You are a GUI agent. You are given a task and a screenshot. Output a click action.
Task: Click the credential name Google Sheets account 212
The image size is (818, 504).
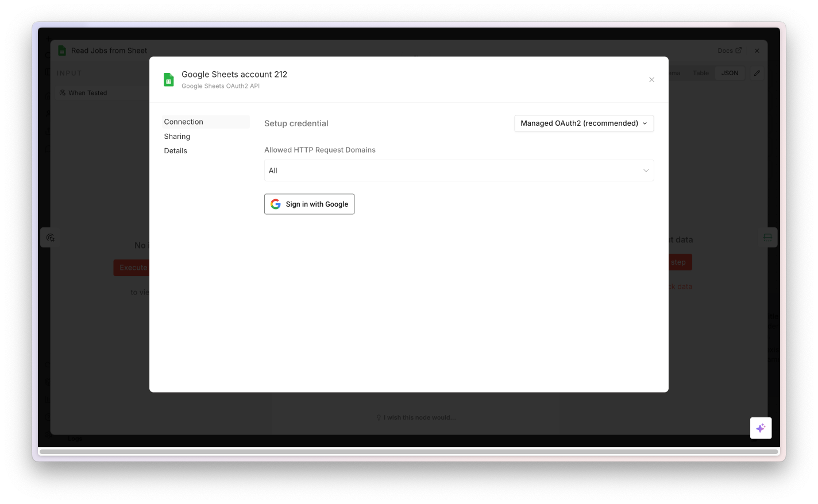coord(234,74)
